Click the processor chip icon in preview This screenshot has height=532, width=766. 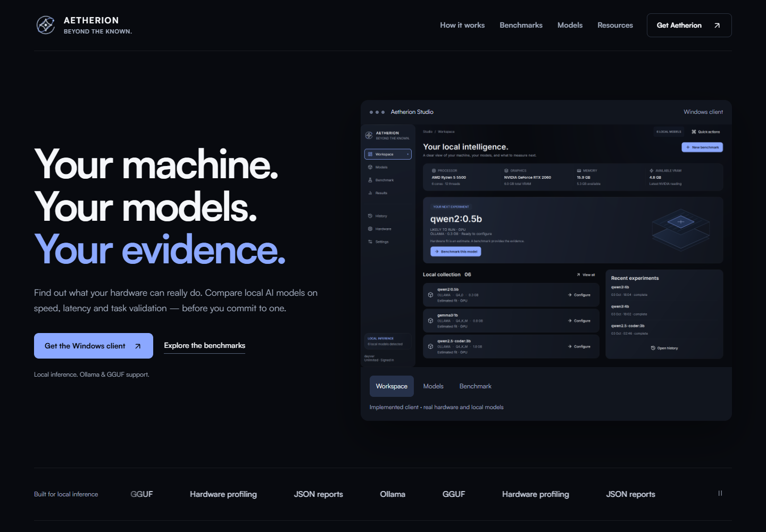[x=434, y=171]
